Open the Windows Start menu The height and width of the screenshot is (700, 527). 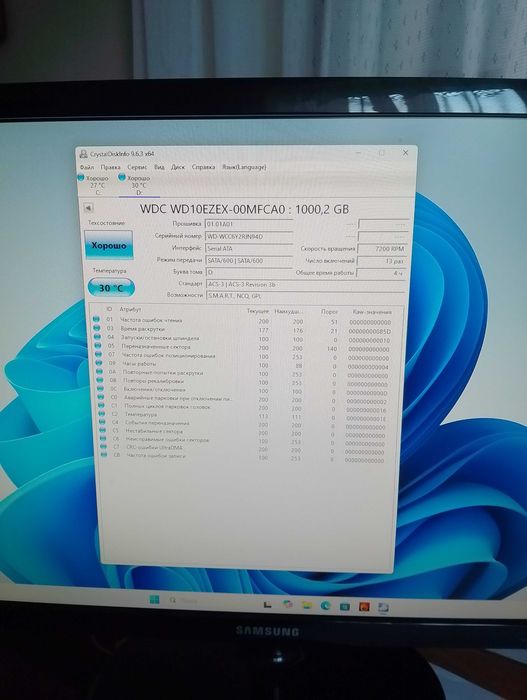[x=155, y=599]
